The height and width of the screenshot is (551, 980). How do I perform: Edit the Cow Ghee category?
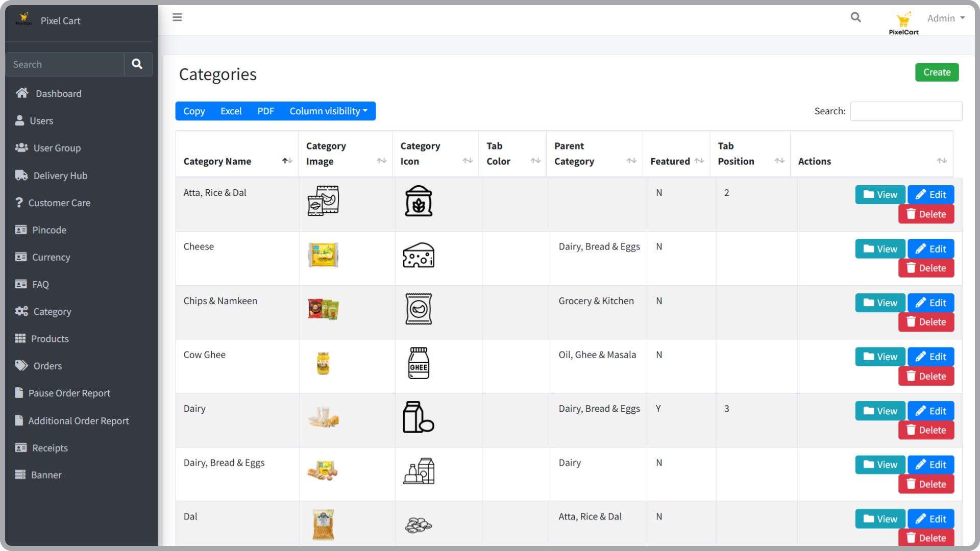tap(930, 357)
